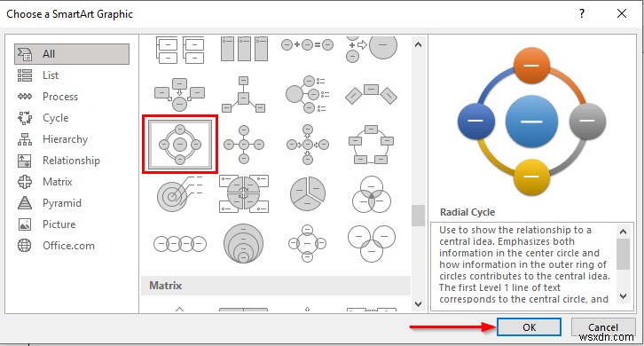Click the gallery scrollbar up arrow

pyautogui.click(x=418, y=44)
